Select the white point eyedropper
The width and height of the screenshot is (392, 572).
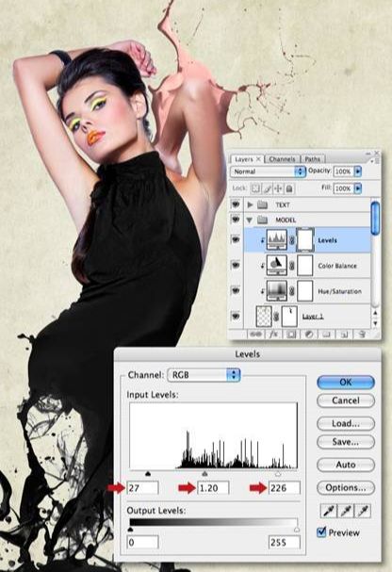pyautogui.click(x=363, y=511)
